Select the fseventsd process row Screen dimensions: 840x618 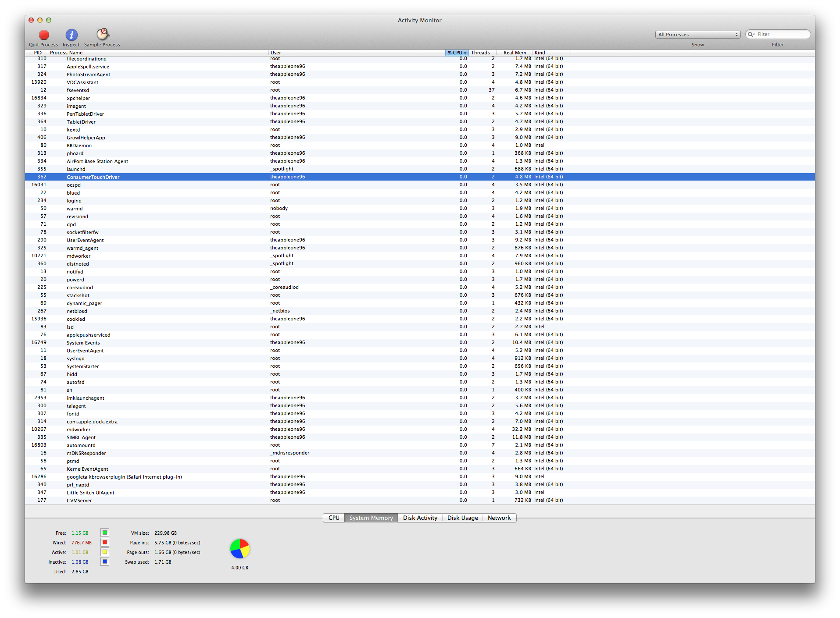coord(420,90)
